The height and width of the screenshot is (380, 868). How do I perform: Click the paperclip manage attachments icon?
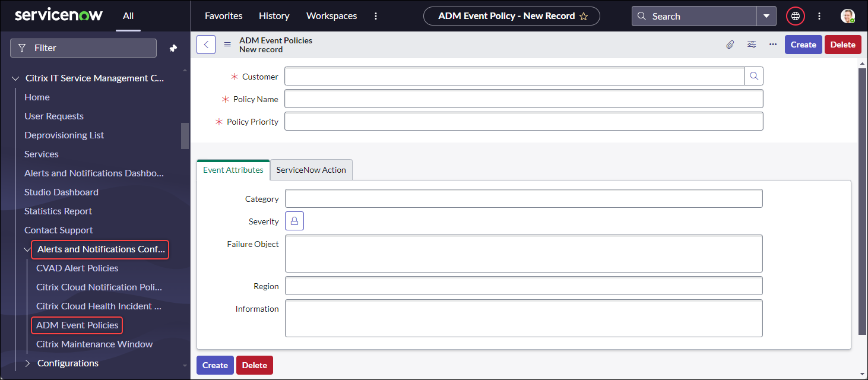coord(730,45)
